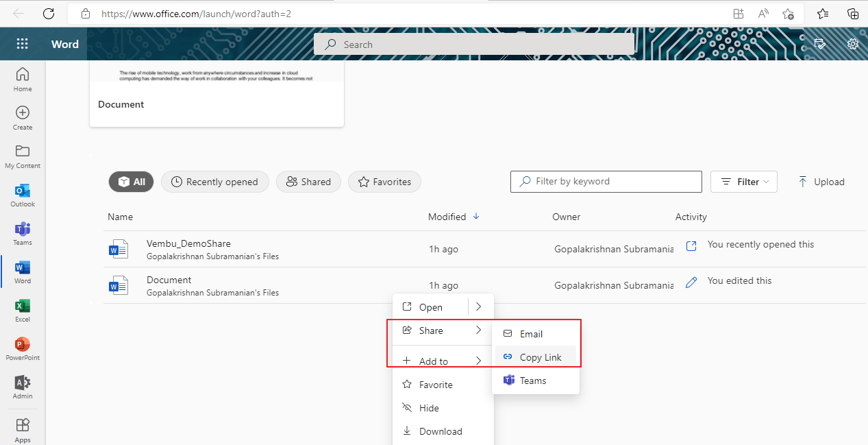Launch PowerPoint from the sidebar

23,348
